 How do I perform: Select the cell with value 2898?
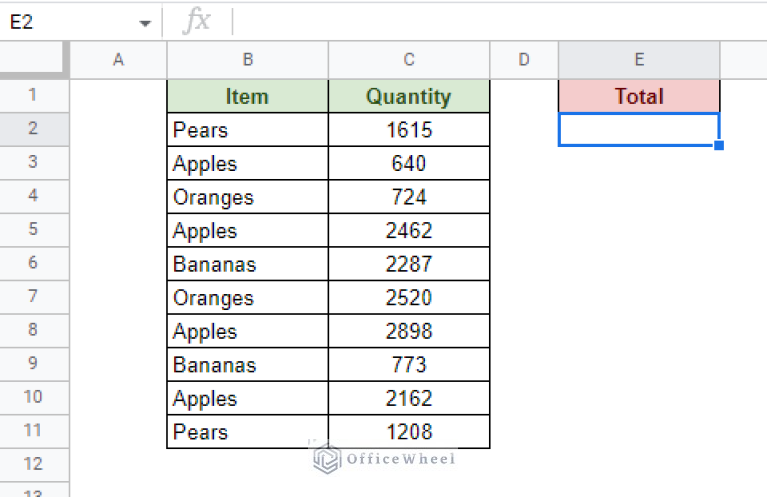pos(409,332)
